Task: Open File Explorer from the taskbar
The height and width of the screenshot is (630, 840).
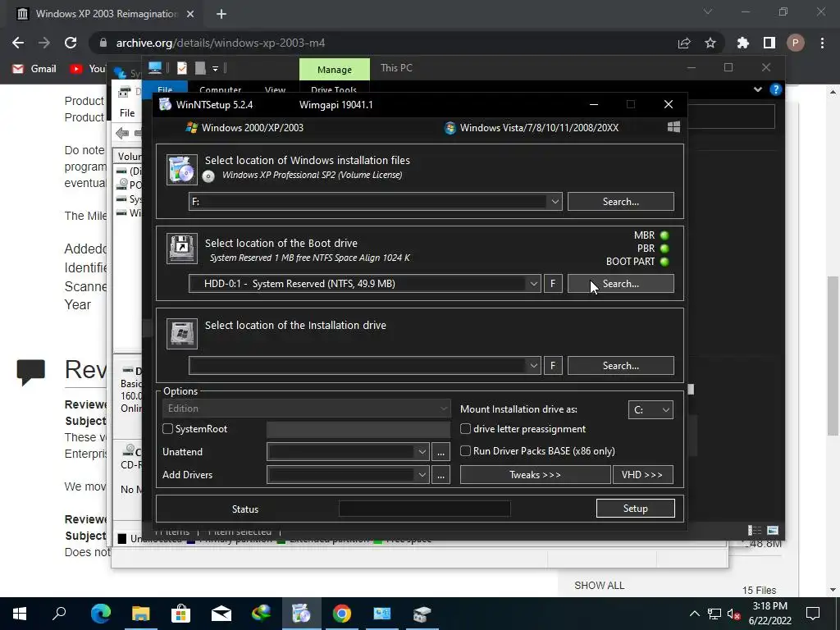Action: tap(140, 614)
